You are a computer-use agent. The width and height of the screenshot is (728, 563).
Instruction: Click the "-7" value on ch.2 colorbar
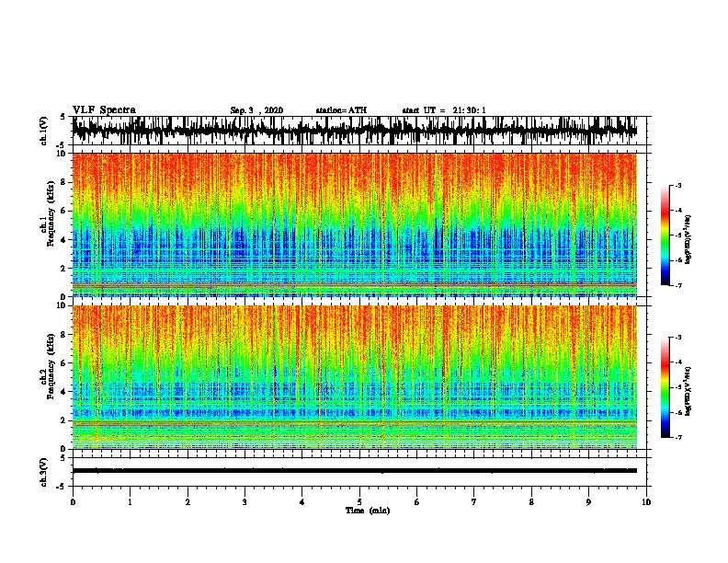(x=678, y=437)
